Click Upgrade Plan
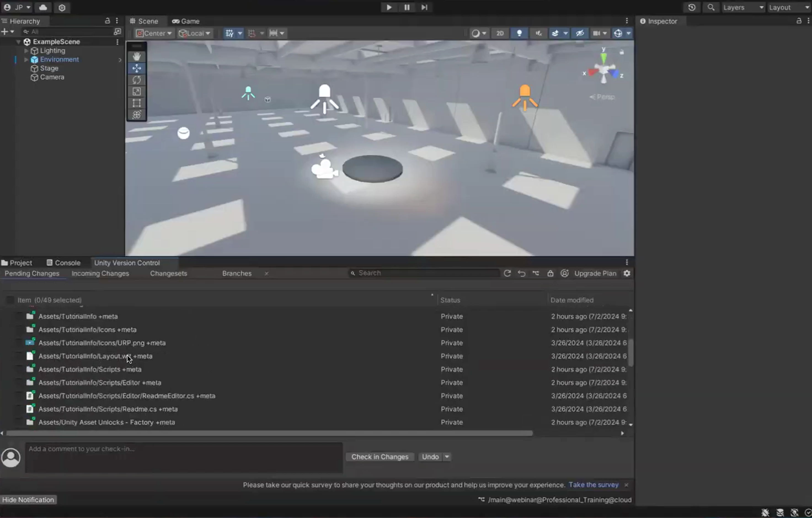This screenshot has height=518, width=812. pos(595,273)
